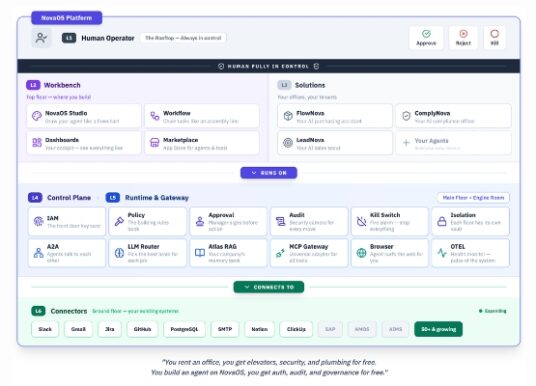Viewport: 536px width, 386px height.
Task: Click the IAM fingerprint icon
Action: (38, 221)
